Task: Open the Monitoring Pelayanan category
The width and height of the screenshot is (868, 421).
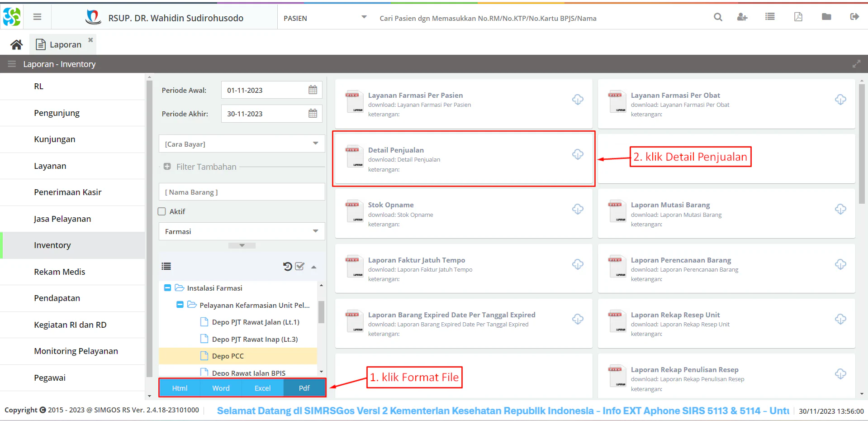Action: 72,351
